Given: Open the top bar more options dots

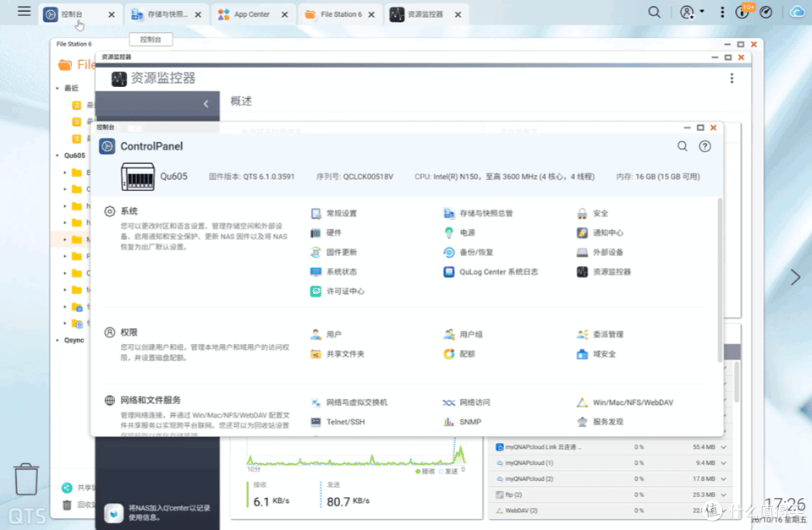Looking at the screenshot, I should tap(722, 13).
